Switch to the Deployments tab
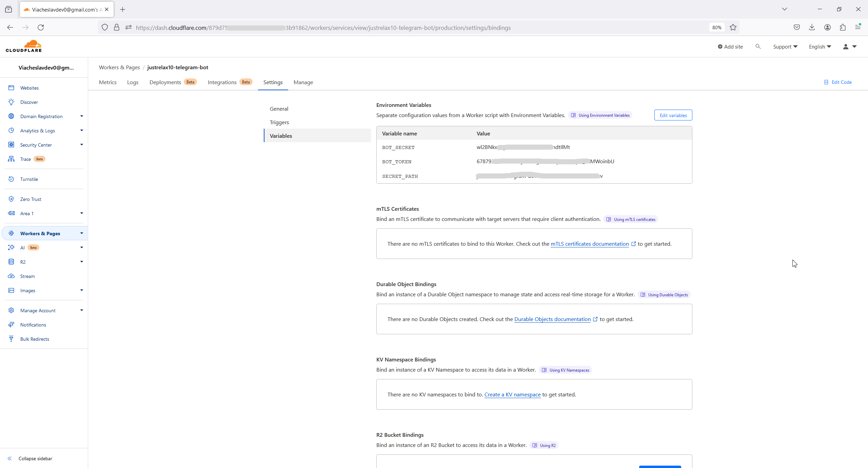The height and width of the screenshot is (468, 868). 165,82
